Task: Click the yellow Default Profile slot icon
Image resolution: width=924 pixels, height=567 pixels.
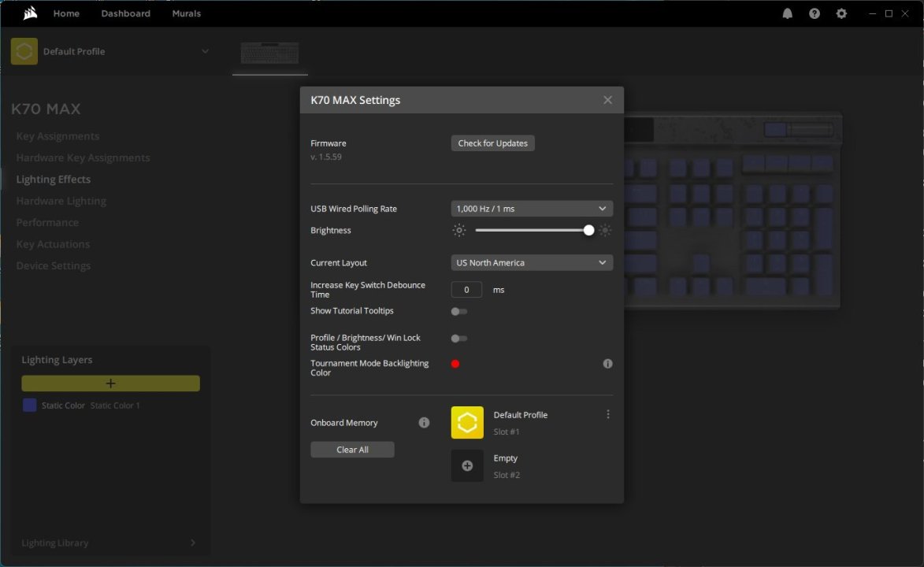Action: (467, 423)
